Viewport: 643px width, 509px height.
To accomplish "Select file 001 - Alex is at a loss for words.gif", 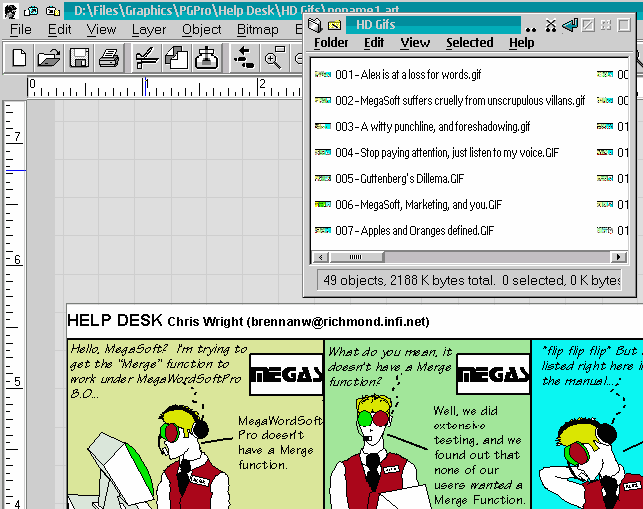I will click(408, 75).
